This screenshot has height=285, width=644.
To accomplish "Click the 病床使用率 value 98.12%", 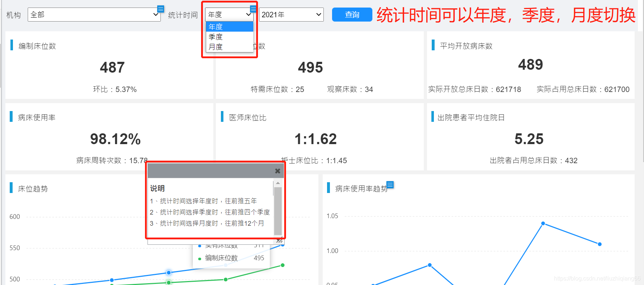I will [115, 139].
